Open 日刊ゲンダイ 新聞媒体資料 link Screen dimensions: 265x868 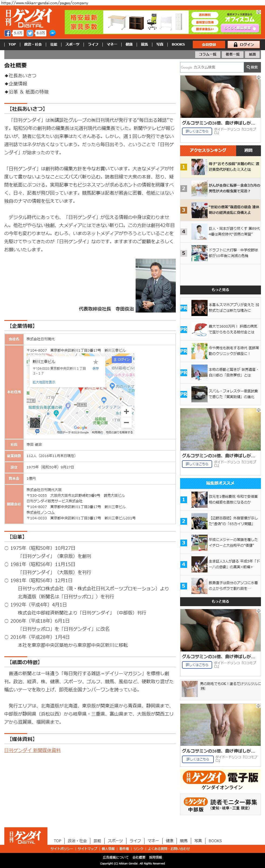point(32,750)
